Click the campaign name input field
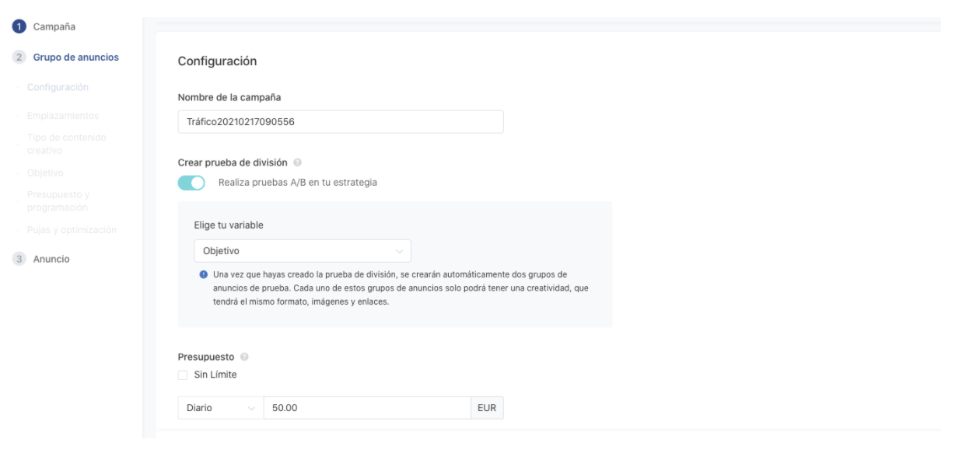The height and width of the screenshot is (457, 980). tap(341, 122)
